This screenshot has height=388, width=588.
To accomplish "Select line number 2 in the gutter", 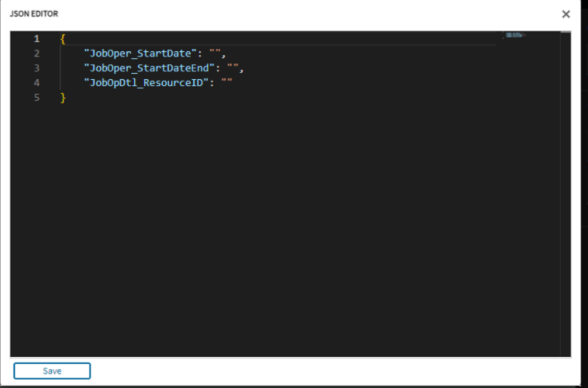I will pos(36,53).
